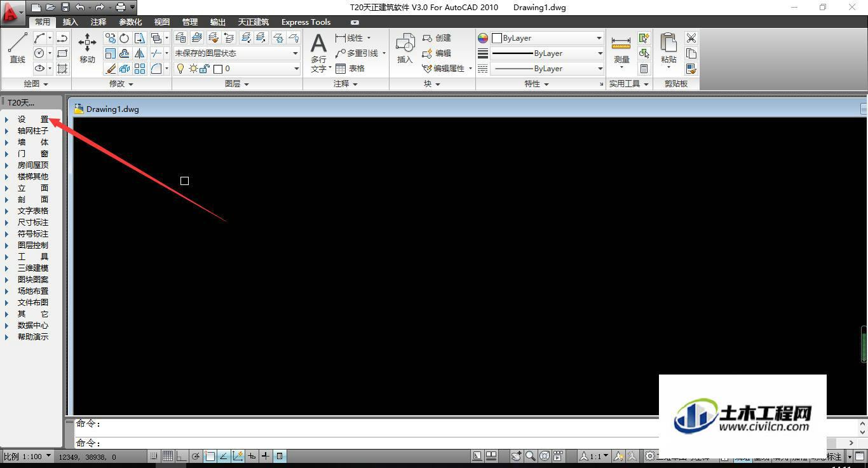Click the mirror tool icon

point(140,53)
